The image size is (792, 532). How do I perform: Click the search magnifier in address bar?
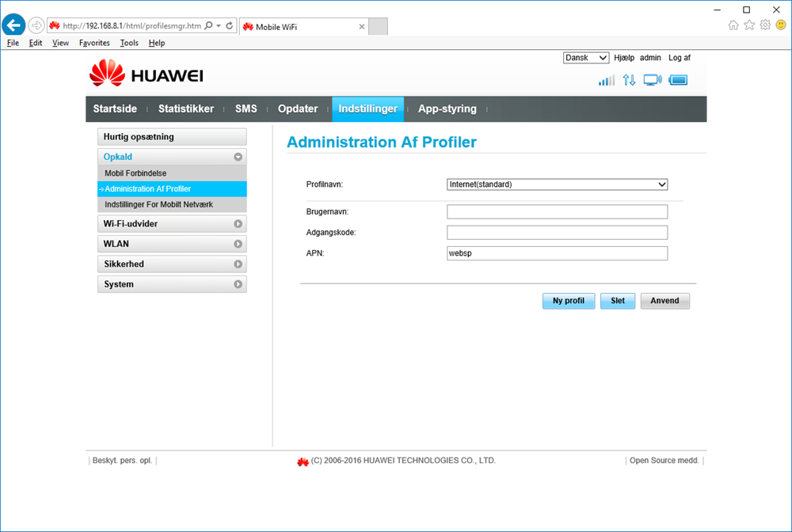click(x=208, y=25)
